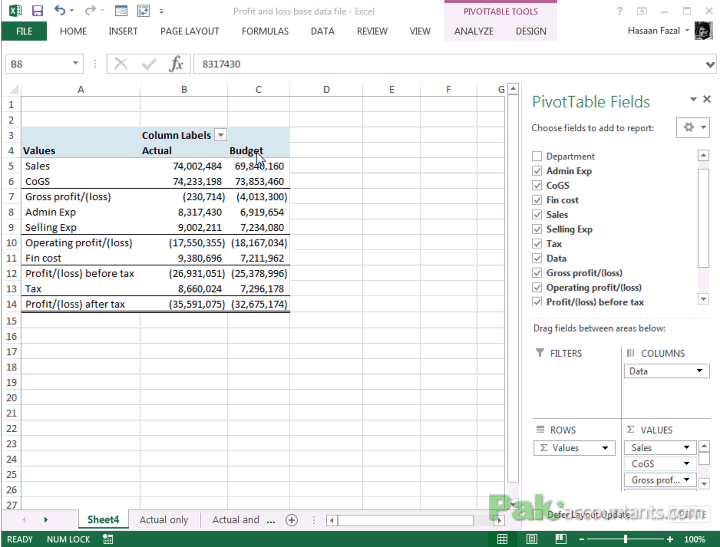Click the zoom slider handle
This screenshot has width=720, height=547.
(625, 539)
